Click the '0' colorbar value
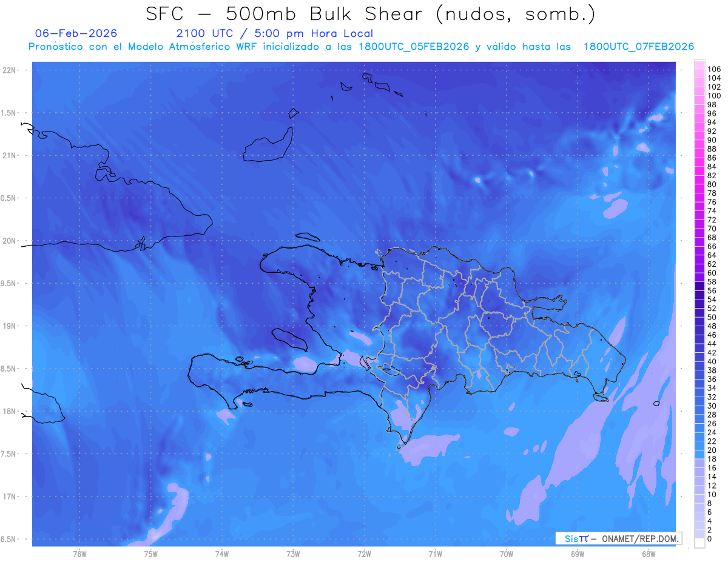 tap(710, 539)
